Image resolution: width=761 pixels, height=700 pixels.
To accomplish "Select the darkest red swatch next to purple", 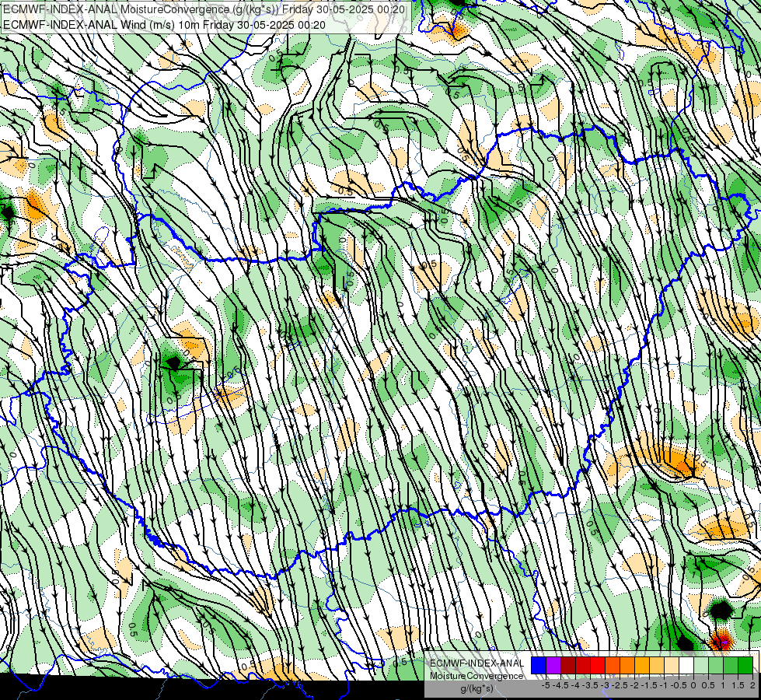I will [568, 665].
